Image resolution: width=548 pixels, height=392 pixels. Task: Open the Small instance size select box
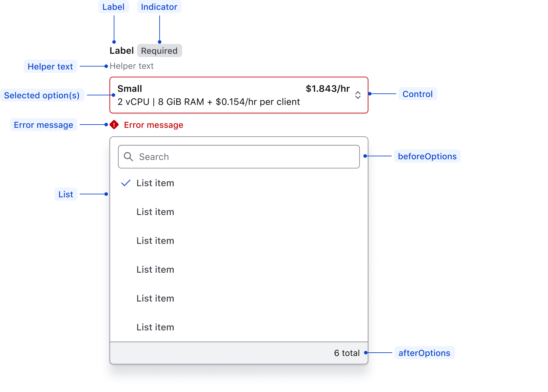pyautogui.click(x=229, y=95)
